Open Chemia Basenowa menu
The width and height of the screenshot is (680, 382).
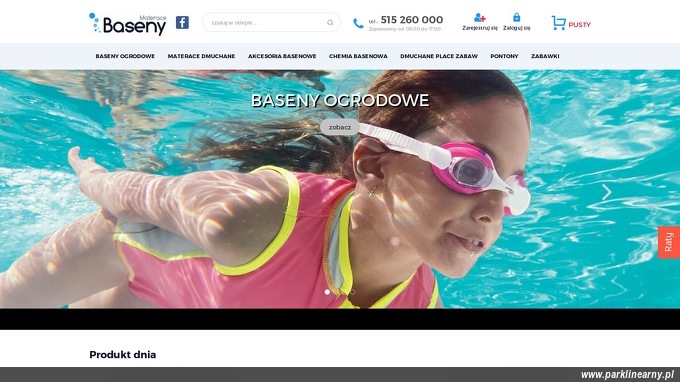point(358,56)
